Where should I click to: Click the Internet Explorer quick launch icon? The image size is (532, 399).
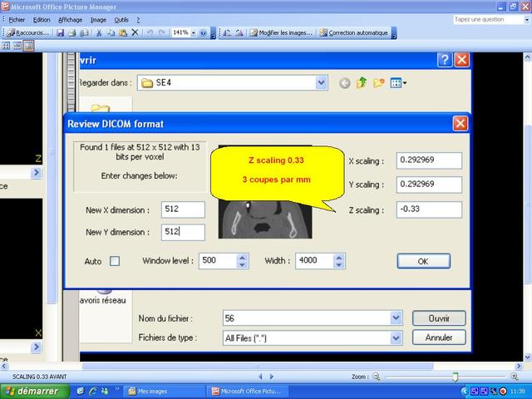(92, 392)
